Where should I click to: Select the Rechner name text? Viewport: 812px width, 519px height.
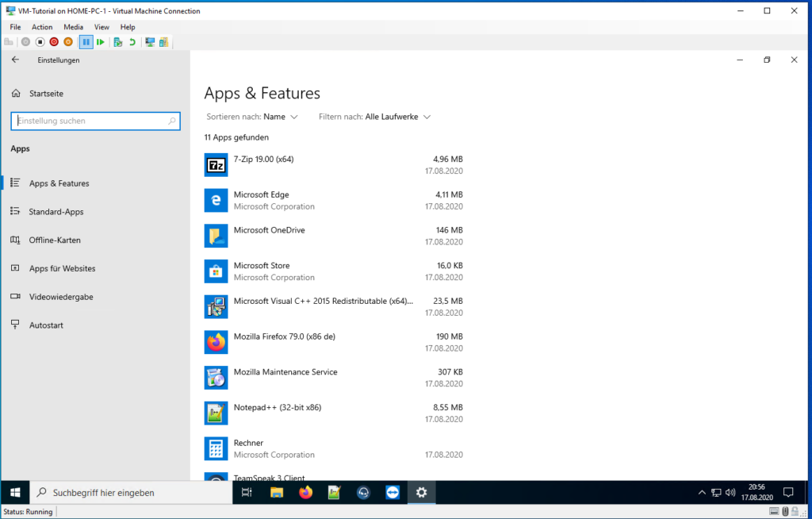click(248, 443)
